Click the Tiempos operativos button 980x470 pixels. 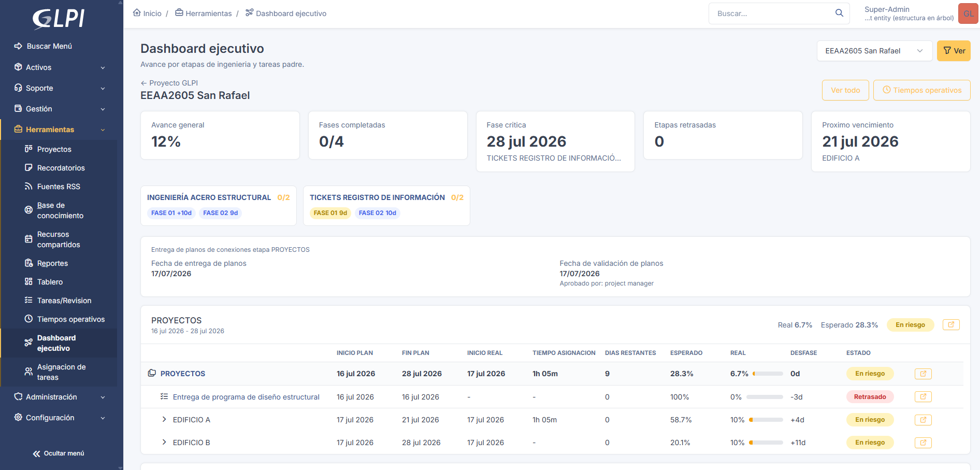pos(921,90)
